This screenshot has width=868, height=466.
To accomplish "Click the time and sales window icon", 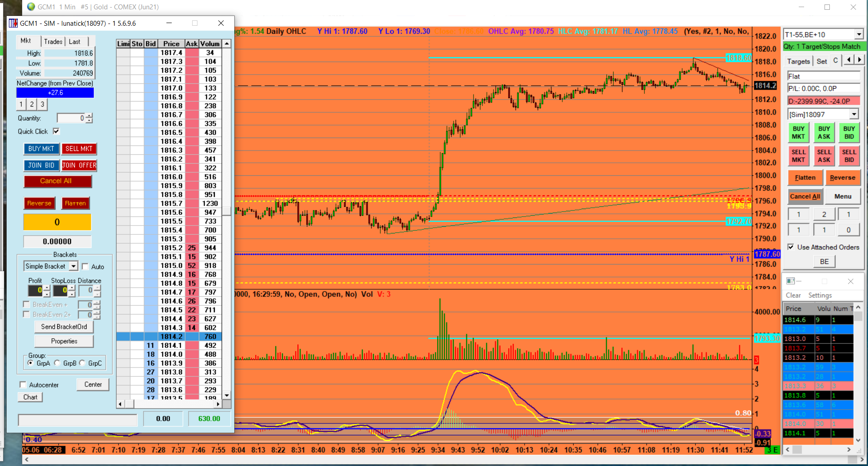I will point(790,281).
